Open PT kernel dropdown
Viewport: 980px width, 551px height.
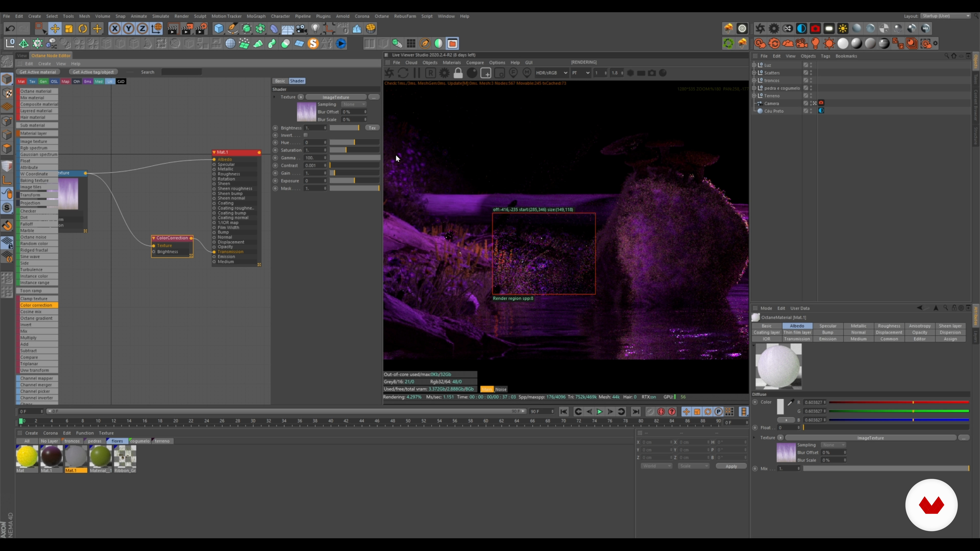click(x=581, y=73)
